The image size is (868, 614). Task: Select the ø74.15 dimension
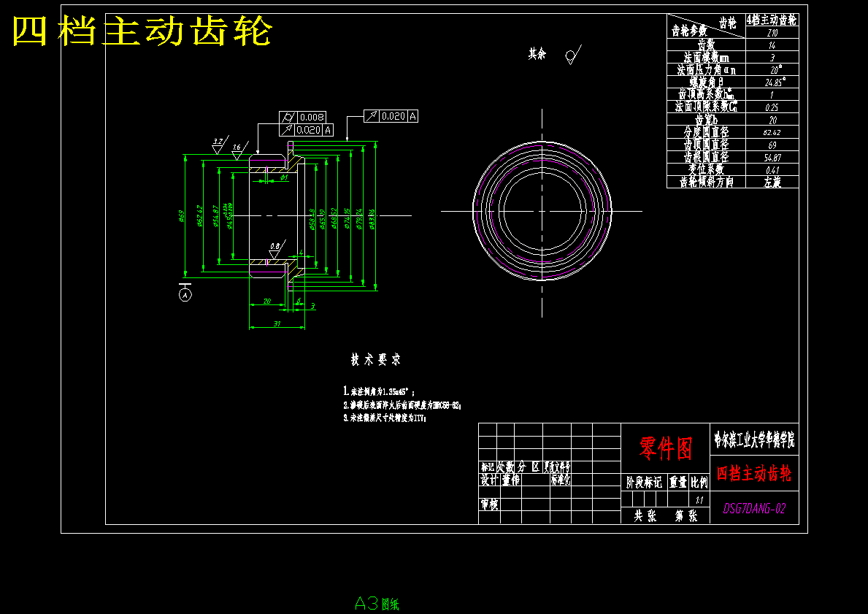[347, 219]
